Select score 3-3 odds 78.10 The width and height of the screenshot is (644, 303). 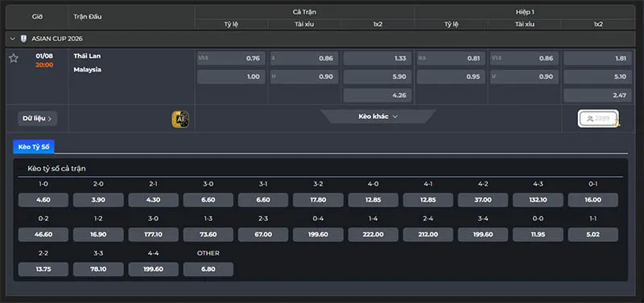(x=98, y=269)
